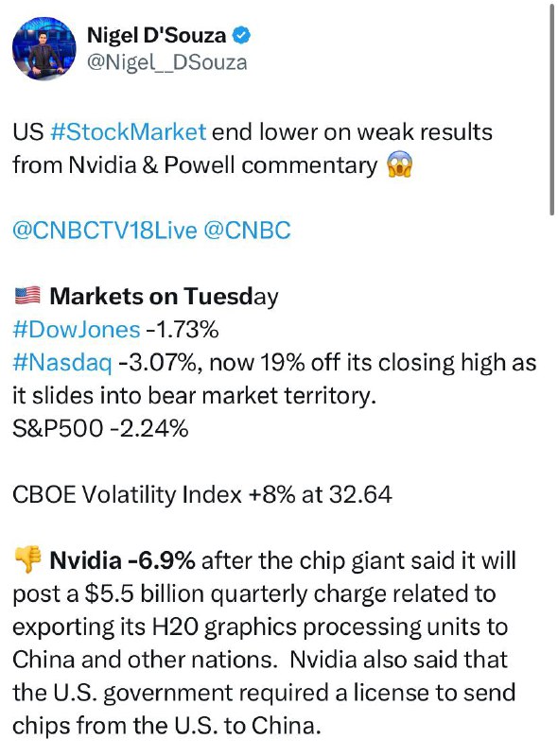This screenshot has width=558, height=756.
Task: Click the 'Powell commentary' phrase
Action: pyautogui.click(x=270, y=165)
